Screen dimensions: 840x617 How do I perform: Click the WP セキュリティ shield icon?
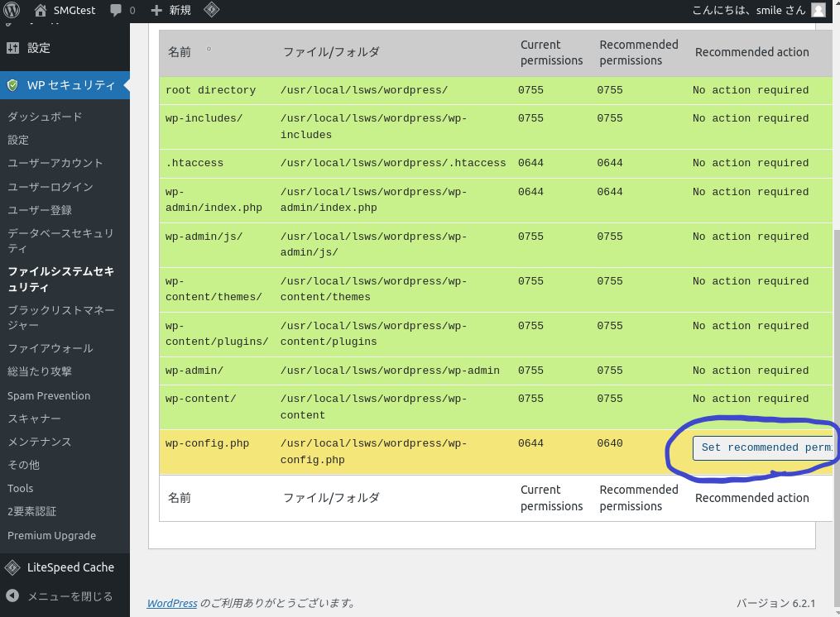click(x=13, y=85)
